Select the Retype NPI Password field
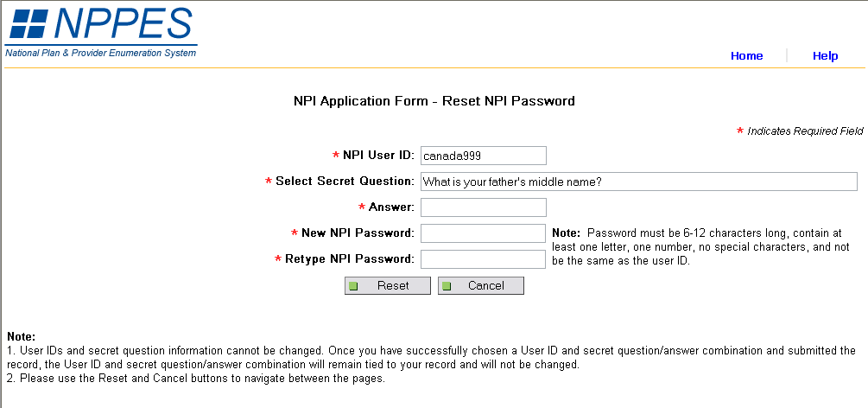 coord(483,259)
